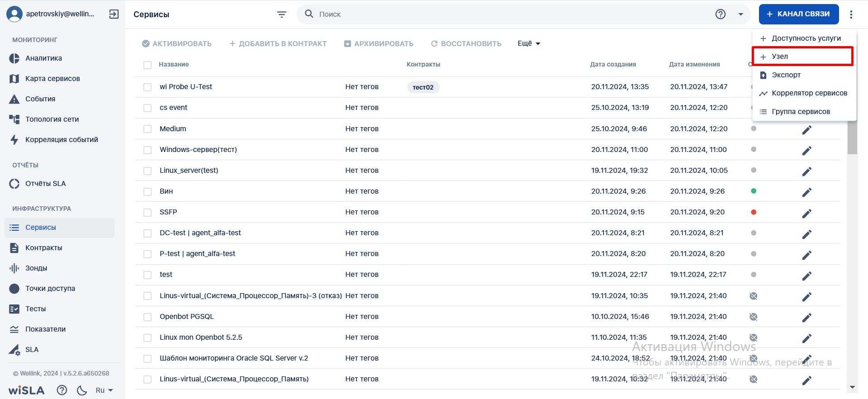Edit Windows-сервер(тест) via pencil icon
Screen dimensions: 868x399
807,151
